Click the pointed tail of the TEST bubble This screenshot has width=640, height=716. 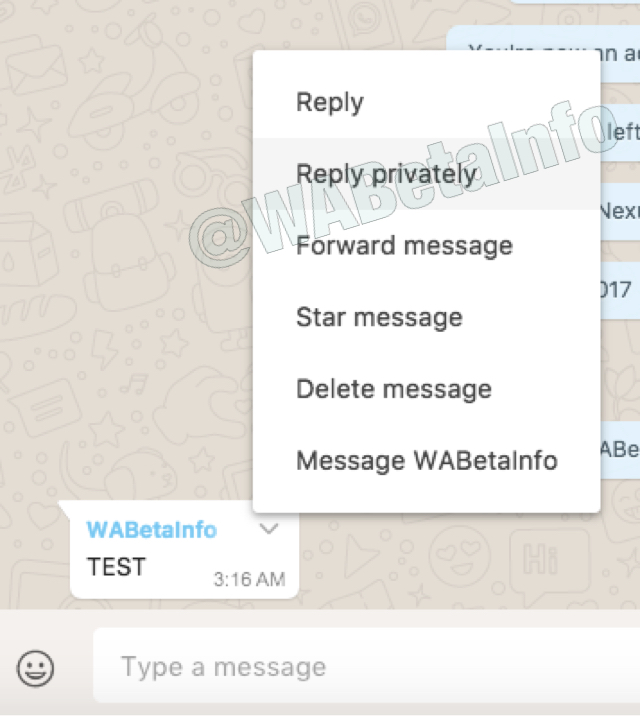tap(65, 507)
